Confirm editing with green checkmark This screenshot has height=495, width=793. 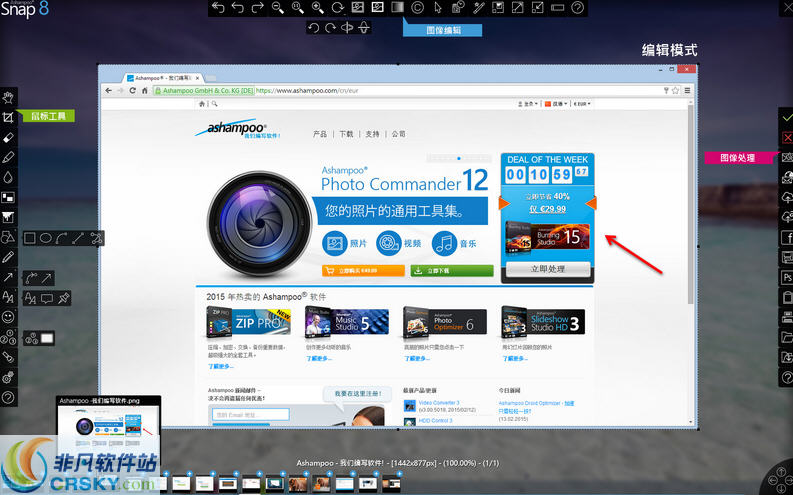pos(787,117)
